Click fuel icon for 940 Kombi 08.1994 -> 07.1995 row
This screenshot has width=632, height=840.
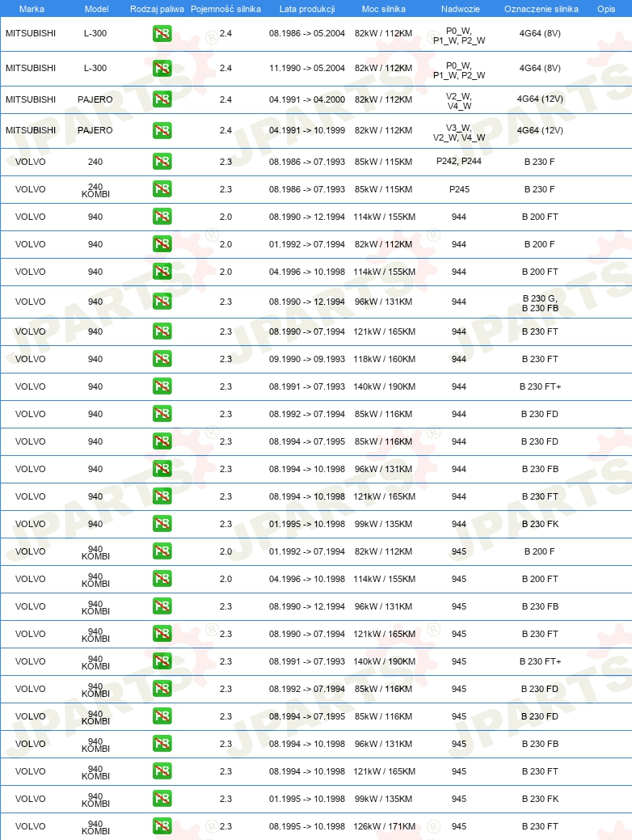pos(162,716)
